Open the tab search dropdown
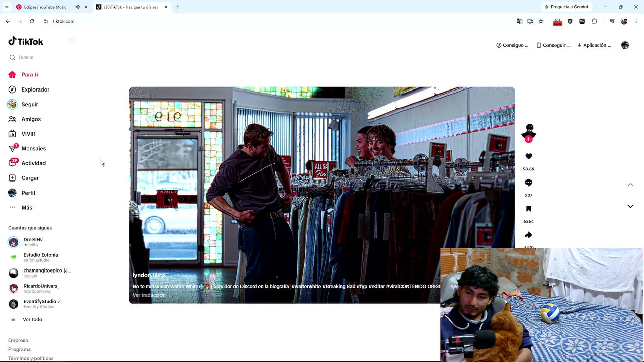This screenshot has width=644, height=362. (x=7, y=7)
